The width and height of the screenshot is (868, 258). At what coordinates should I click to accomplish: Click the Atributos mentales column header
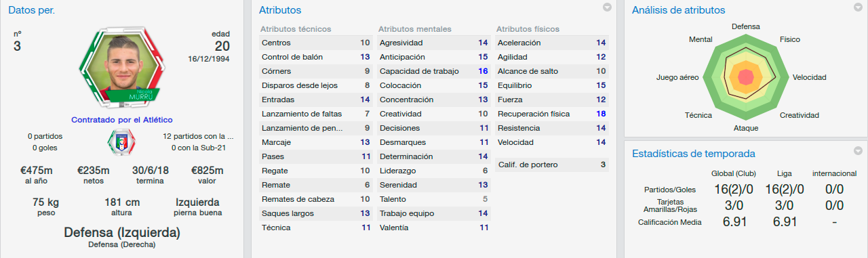tap(415, 29)
